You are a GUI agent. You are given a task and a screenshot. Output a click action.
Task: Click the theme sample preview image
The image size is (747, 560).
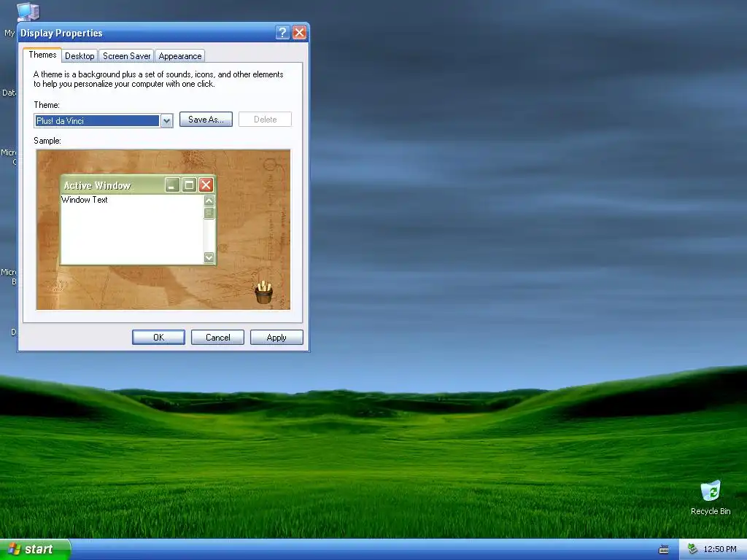tap(163, 230)
